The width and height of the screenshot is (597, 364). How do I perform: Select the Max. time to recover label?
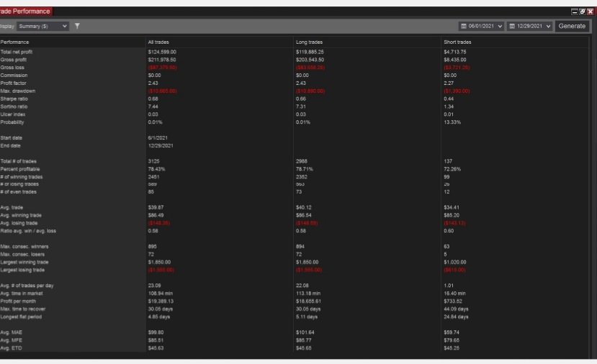pyautogui.click(x=23, y=309)
